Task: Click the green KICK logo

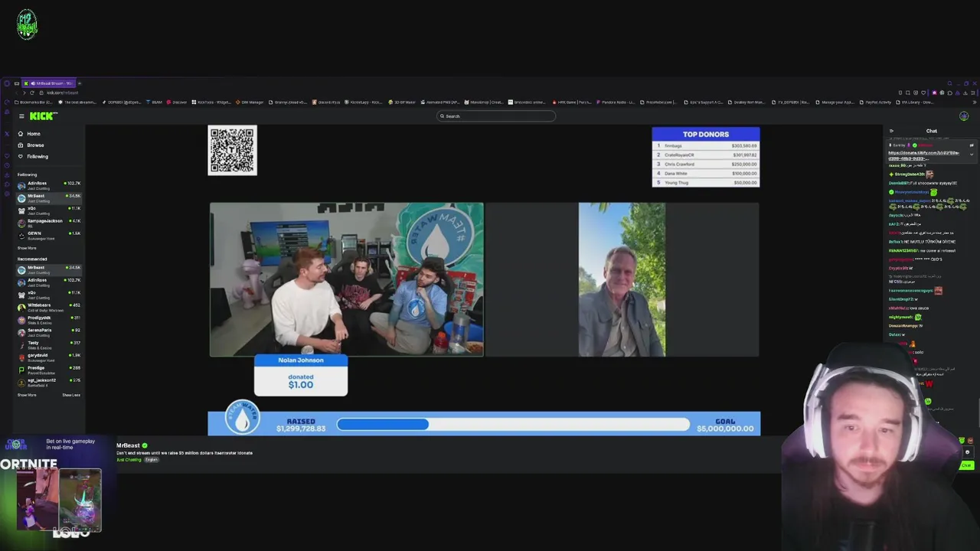Action: click(x=44, y=116)
